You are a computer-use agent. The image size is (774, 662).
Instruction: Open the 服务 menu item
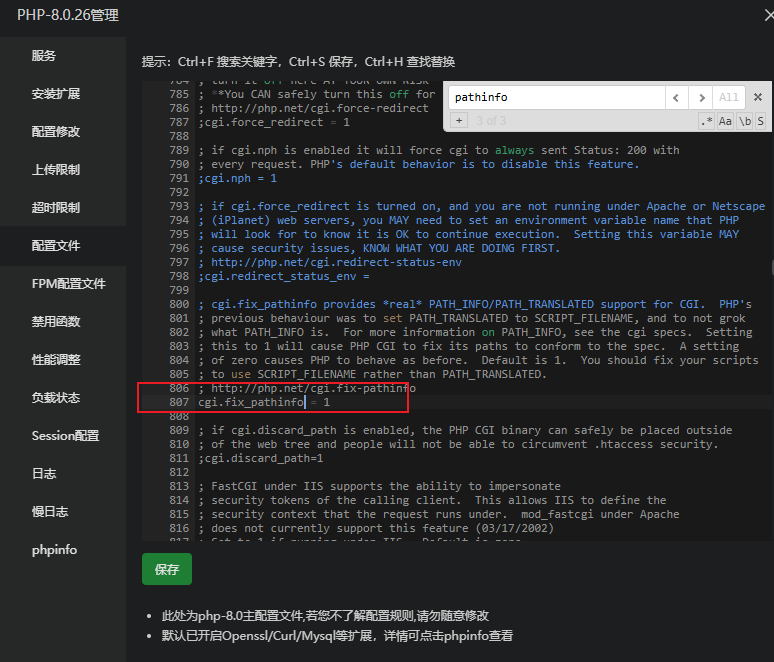coord(43,56)
